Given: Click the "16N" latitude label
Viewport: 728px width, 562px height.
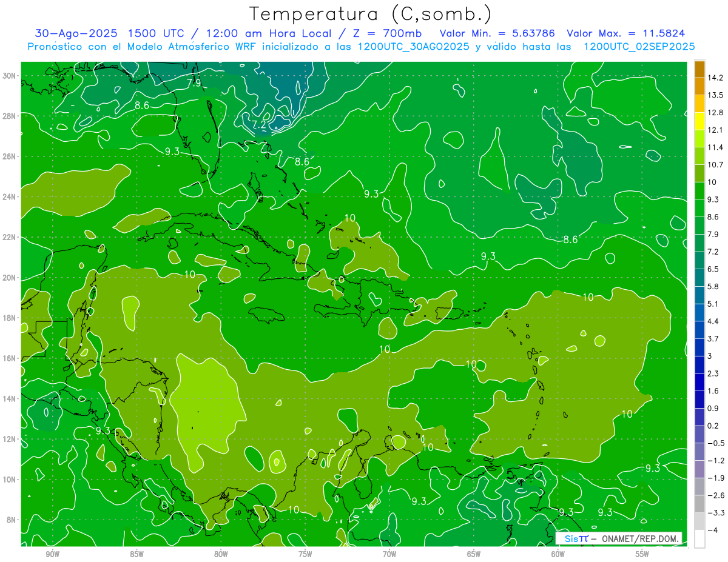Looking at the screenshot, I should [x=10, y=358].
